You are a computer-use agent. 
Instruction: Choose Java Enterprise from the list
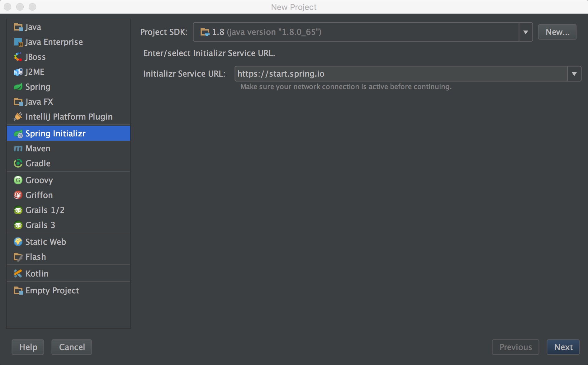pos(54,42)
